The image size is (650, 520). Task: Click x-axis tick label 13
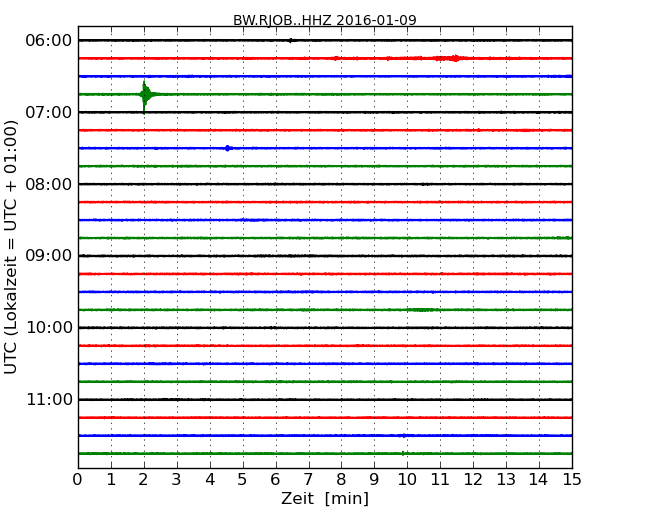tap(506, 479)
